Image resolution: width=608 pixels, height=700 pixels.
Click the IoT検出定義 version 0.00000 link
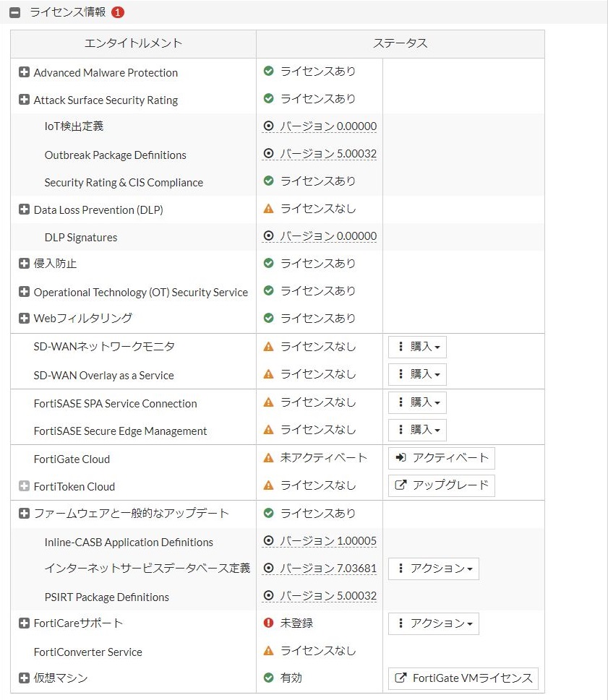(320, 126)
